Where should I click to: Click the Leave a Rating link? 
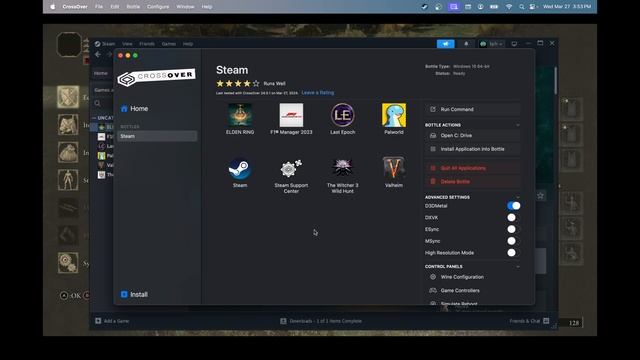[x=318, y=93]
